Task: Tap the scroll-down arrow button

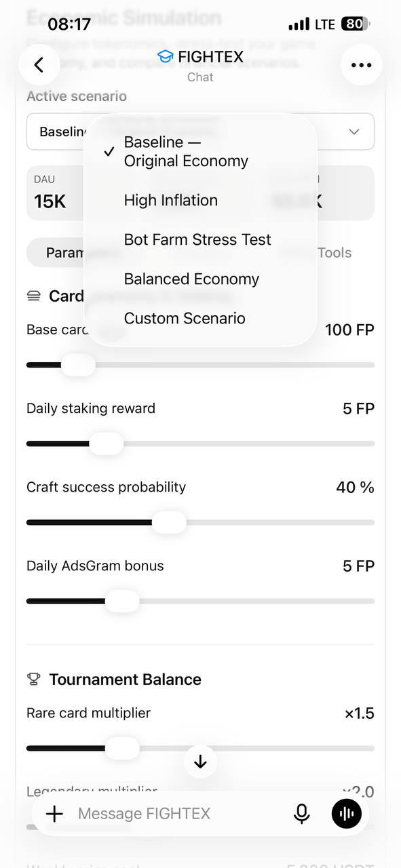Action: click(200, 762)
